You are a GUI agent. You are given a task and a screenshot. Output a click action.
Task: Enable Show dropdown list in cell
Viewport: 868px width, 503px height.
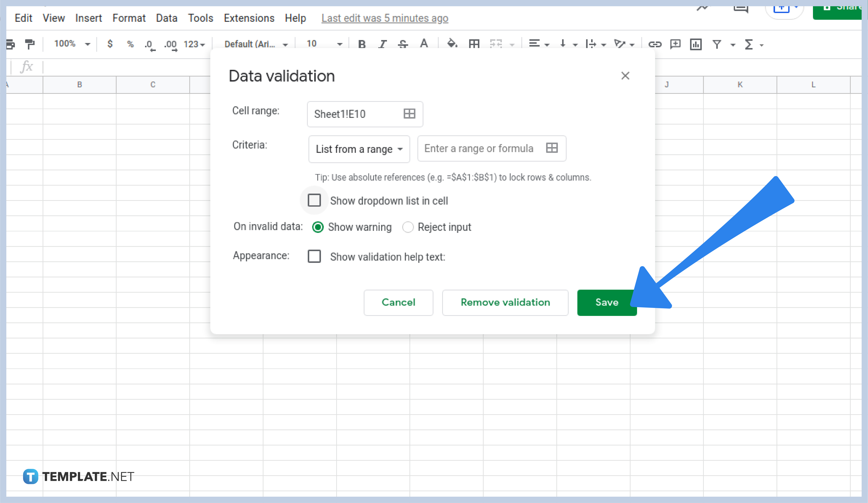(314, 200)
